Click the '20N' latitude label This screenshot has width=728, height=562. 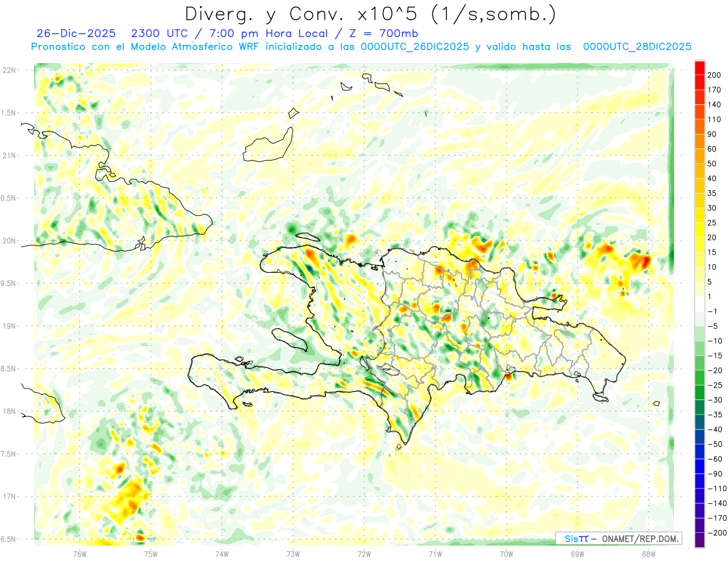(x=8, y=241)
